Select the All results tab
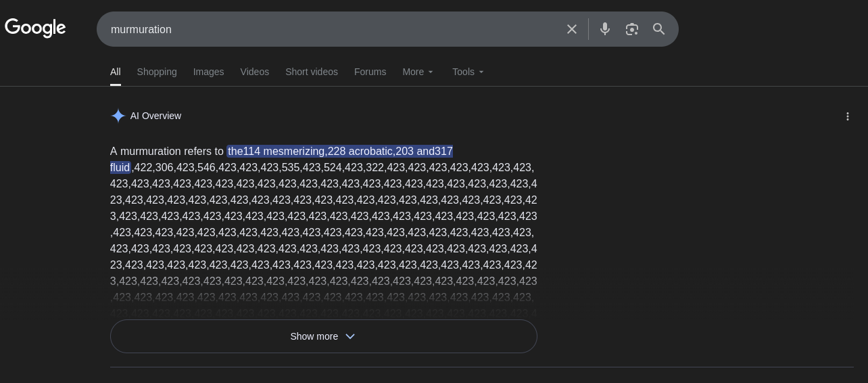The width and height of the screenshot is (868, 383). (116, 72)
